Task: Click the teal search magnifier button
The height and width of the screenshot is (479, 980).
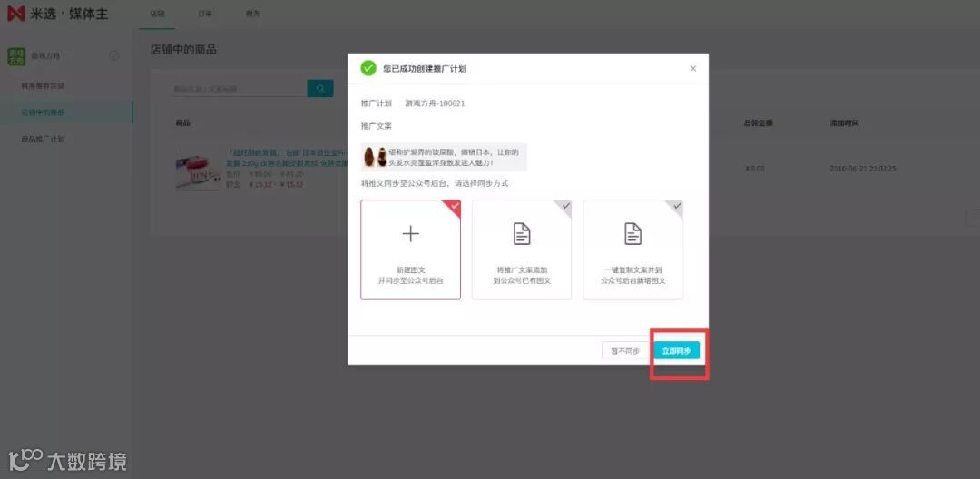Action: (x=320, y=89)
